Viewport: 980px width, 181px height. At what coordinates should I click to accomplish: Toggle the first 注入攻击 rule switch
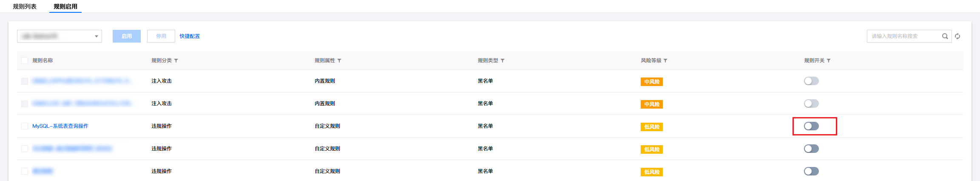pos(811,81)
